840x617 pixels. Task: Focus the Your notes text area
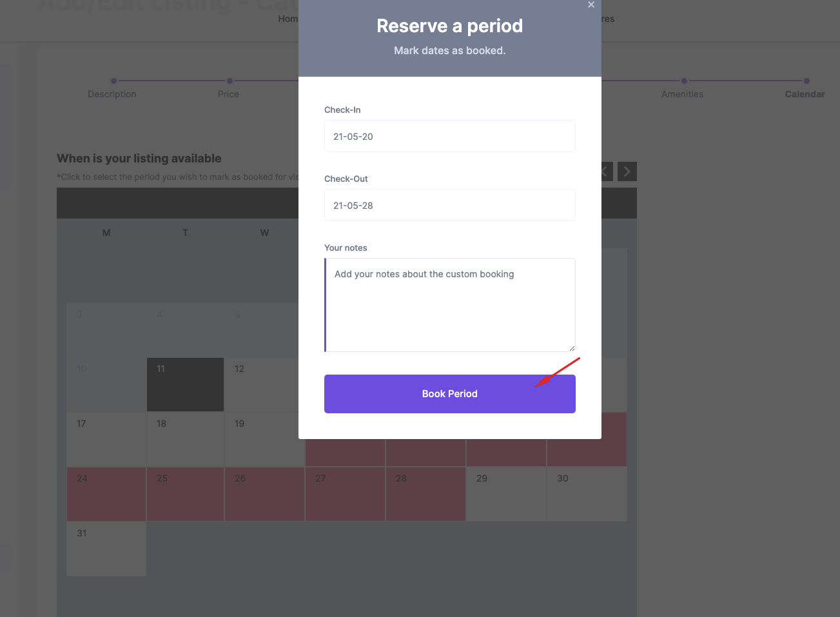coord(450,305)
